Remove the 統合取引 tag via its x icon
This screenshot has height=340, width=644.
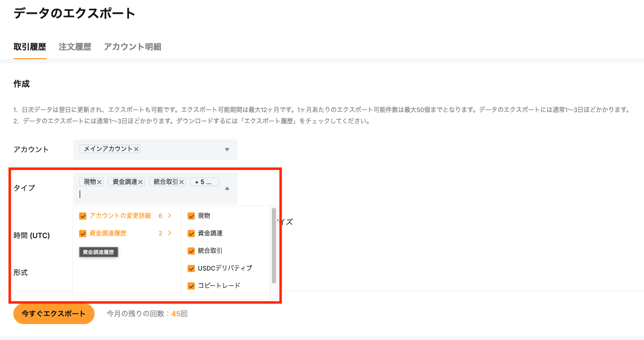[x=181, y=182]
